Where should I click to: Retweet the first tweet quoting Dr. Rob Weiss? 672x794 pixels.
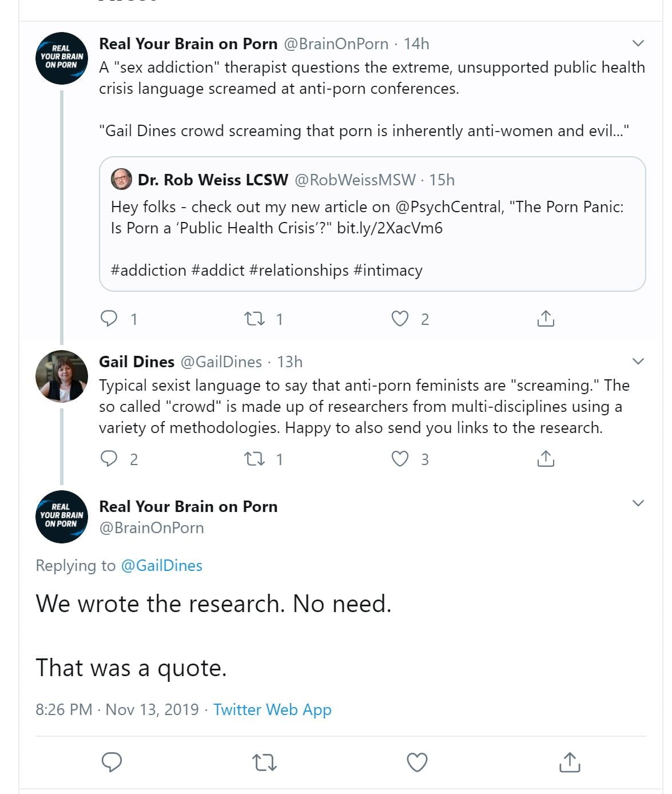coord(254,318)
